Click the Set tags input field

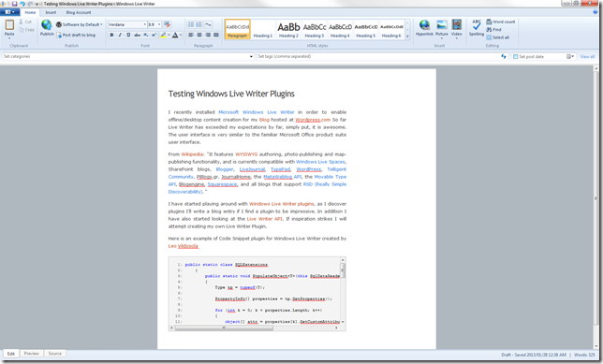tap(378, 56)
